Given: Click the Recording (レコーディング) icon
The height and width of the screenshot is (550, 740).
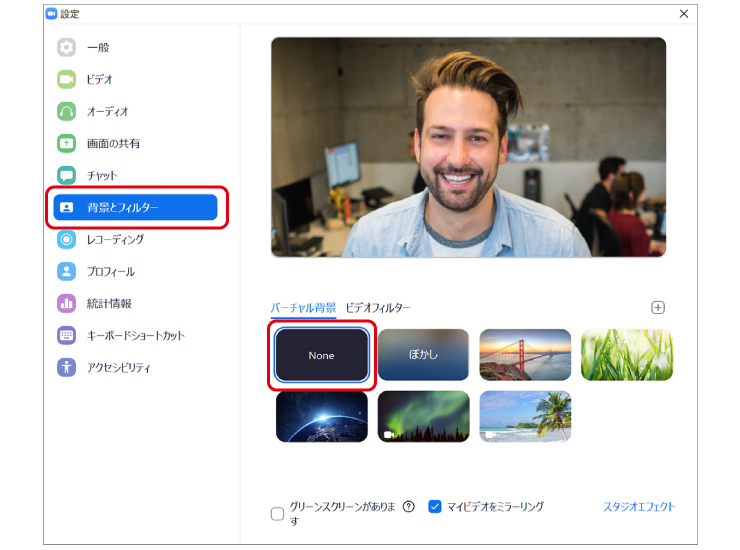Looking at the screenshot, I should pos(67,239).
